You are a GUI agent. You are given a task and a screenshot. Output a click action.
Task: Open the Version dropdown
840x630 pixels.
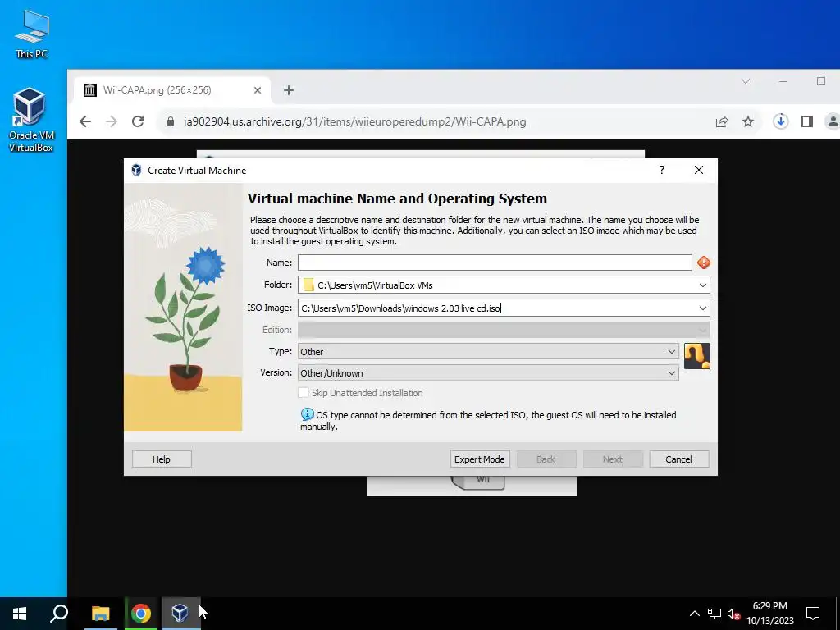coord(488,373)
